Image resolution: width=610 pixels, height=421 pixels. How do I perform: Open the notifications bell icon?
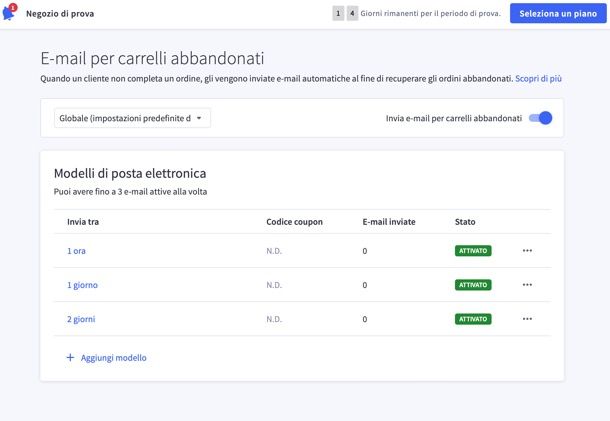tap(9, 12)
